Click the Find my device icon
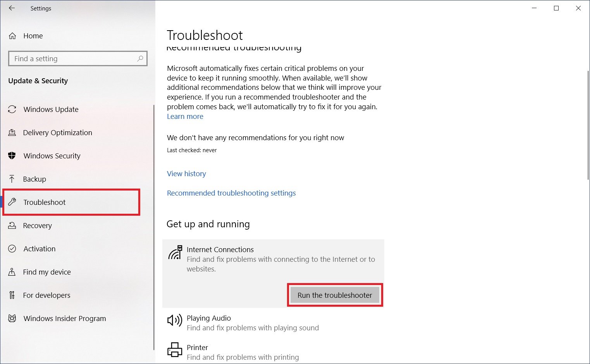Screen dimensions: 590x364 click(12, 272)
